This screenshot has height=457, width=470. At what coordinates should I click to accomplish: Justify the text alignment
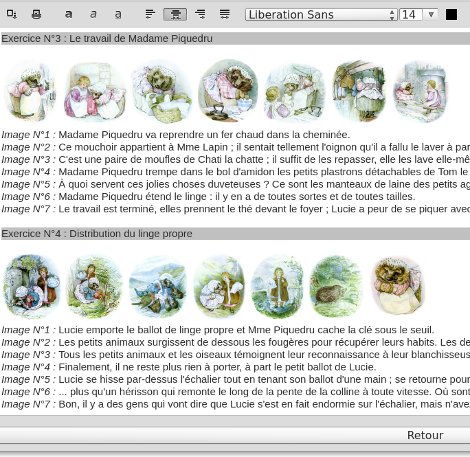(x=225, y=14)
